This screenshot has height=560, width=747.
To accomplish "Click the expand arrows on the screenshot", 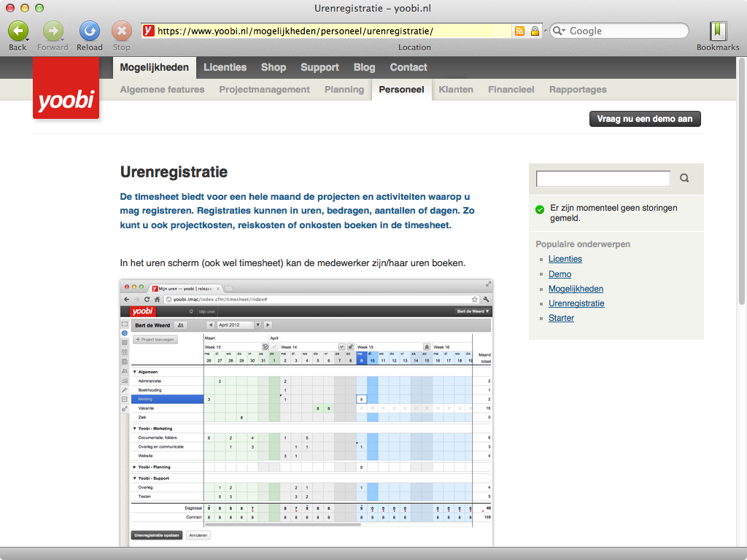I will tap(488, 284).
